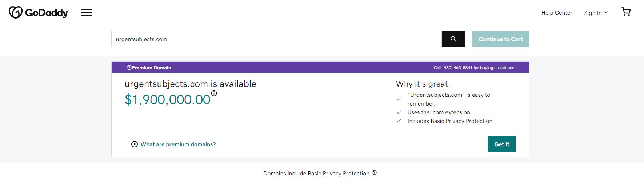The image size is (644, 187).
Task: Click the magnifier search button
Action: coord(453,39)
